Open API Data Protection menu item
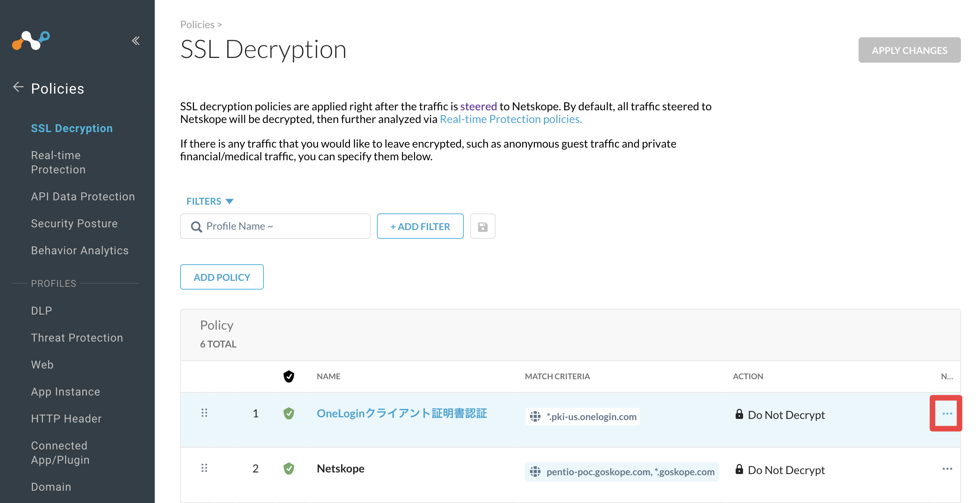 tap(83, 196)
